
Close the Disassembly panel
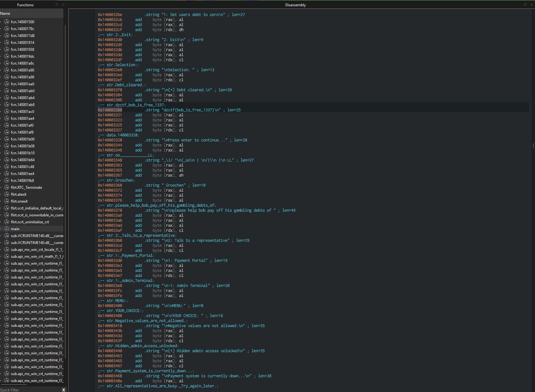point(531,5)
